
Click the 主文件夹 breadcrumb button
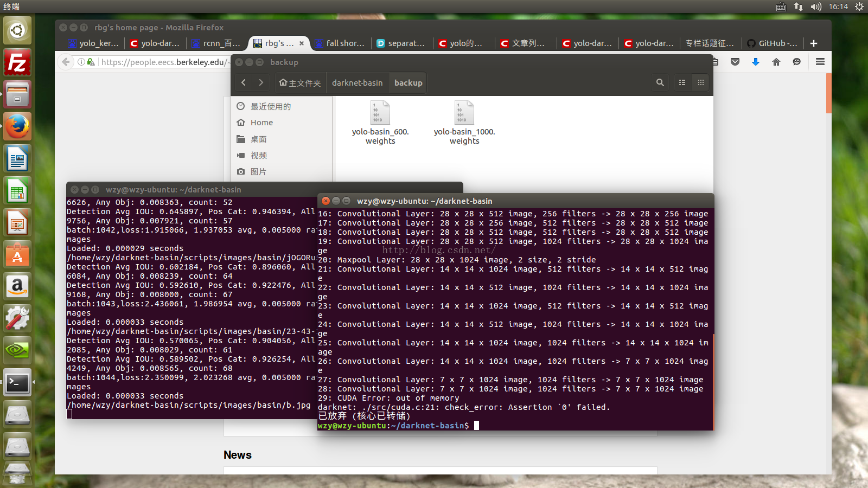299,82
